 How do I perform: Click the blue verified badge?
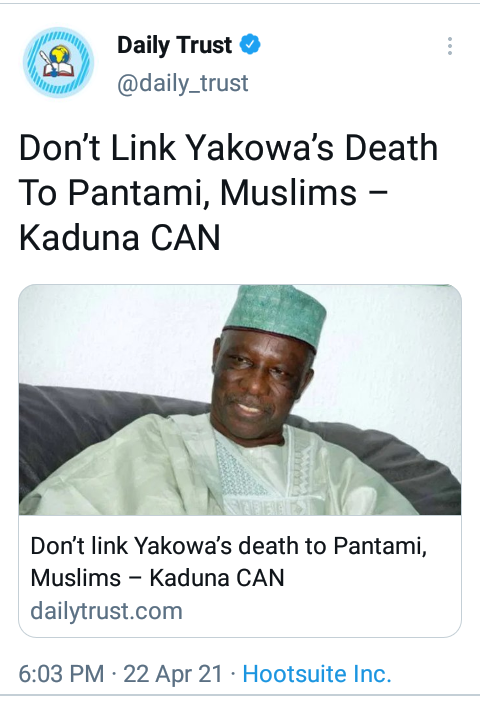(250, 45)
